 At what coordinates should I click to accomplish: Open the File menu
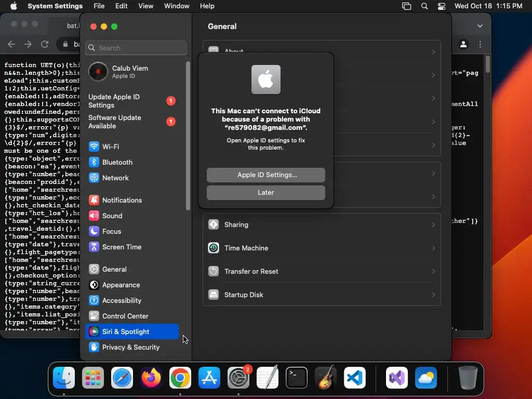(x=99, y=6)
